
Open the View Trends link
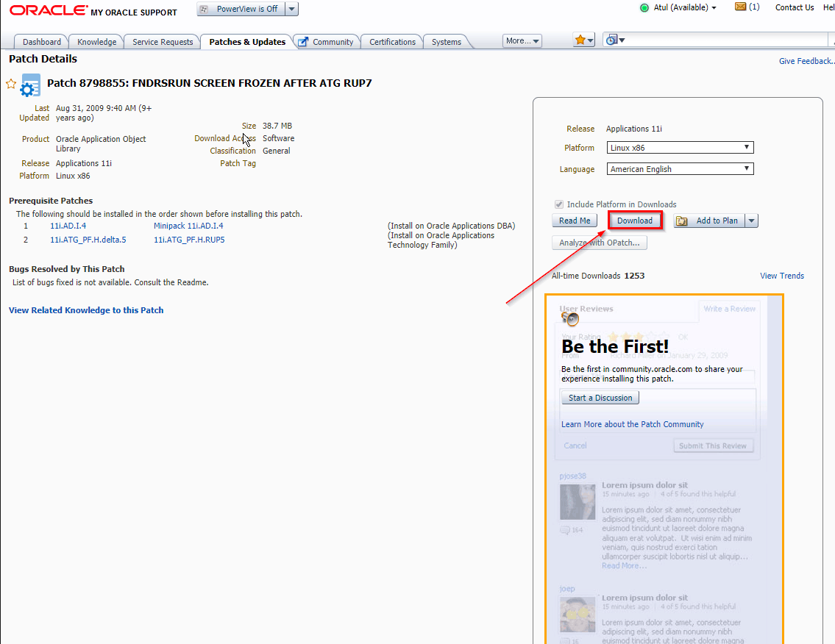[782, 276]
